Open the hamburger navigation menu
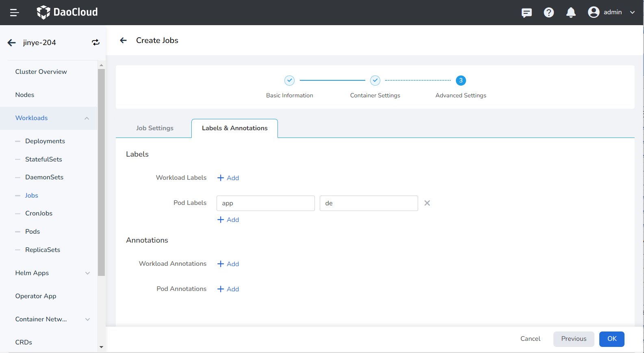Viewport: 644px width, 353px height. coord(14,13)
